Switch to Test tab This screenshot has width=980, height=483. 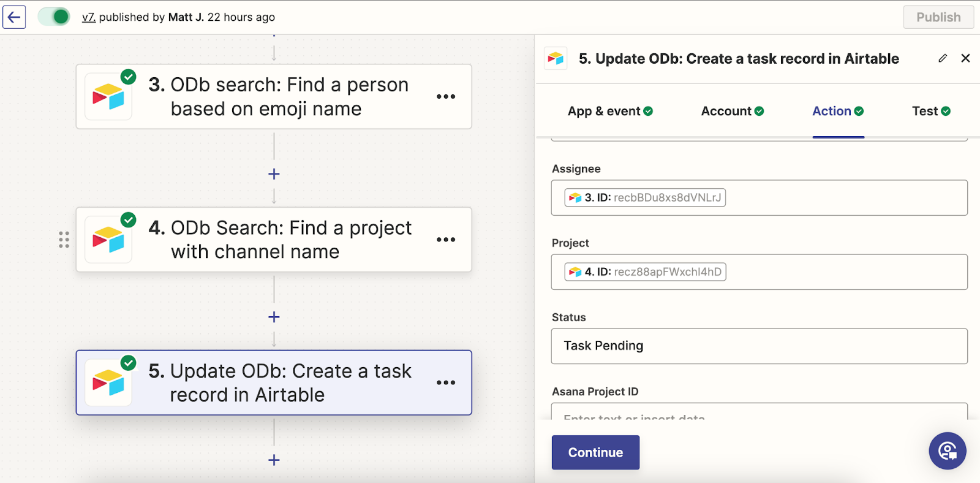click(931, 111)
